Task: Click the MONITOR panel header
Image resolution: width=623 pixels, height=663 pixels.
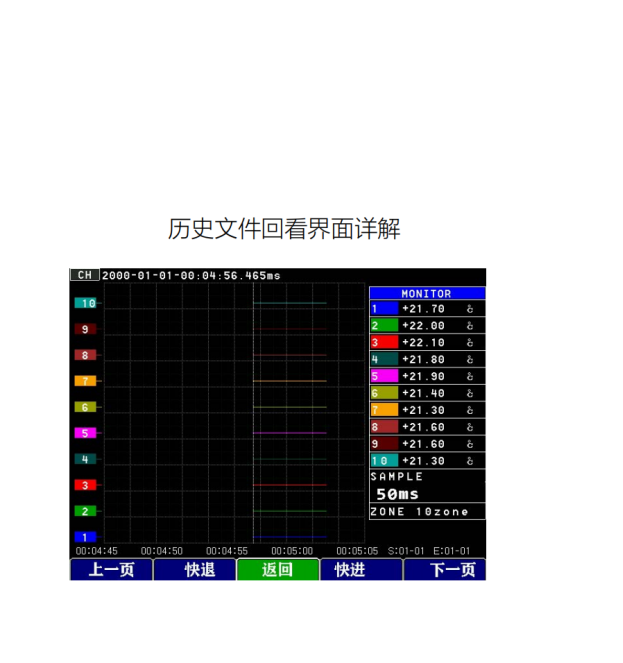Action: (x=427, y=294)
